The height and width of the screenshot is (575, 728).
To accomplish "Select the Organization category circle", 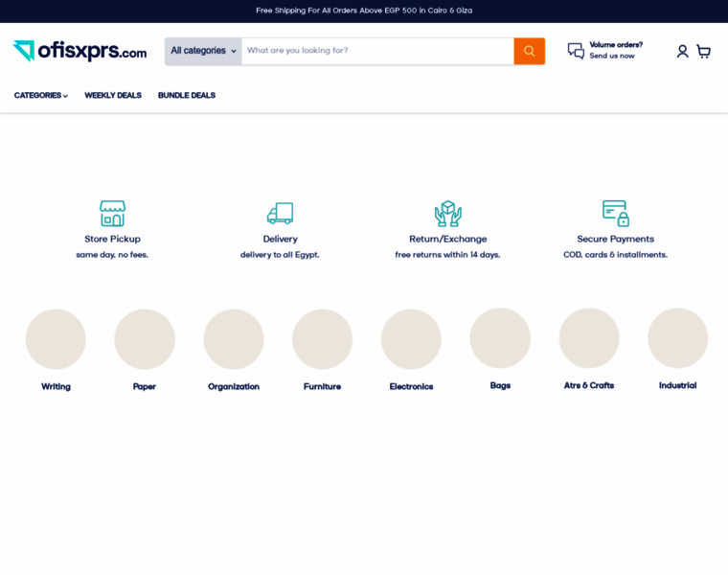I will point(234,339).
